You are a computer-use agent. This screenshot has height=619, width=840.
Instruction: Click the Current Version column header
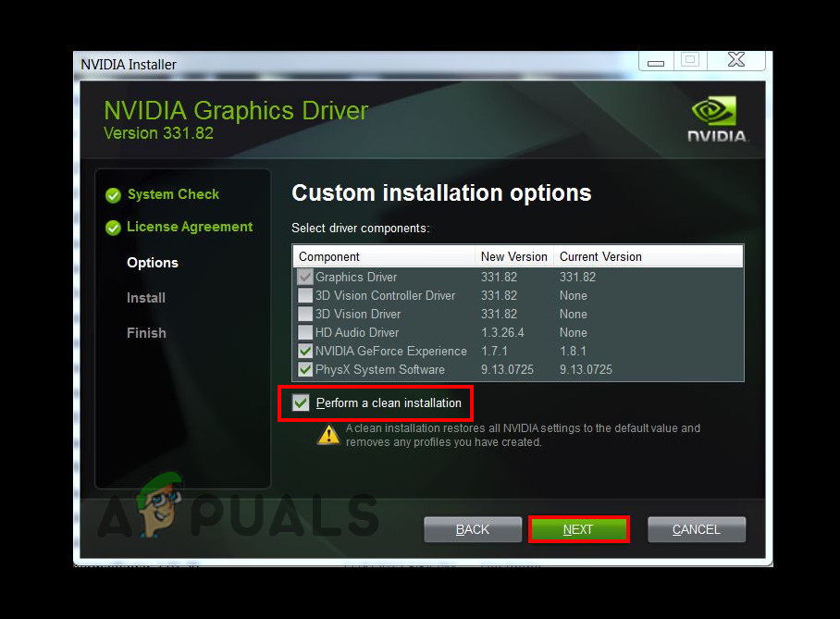[x=649, y=256]
